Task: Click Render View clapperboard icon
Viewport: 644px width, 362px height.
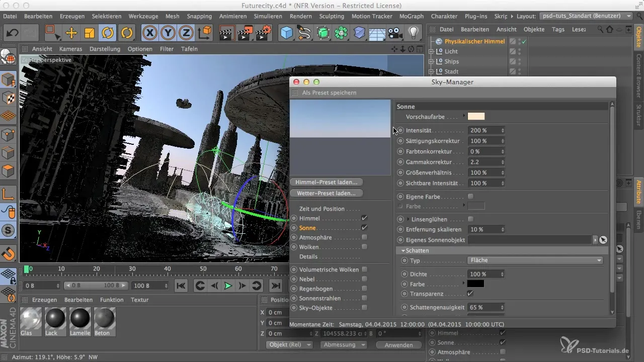Action: (228, 33)
